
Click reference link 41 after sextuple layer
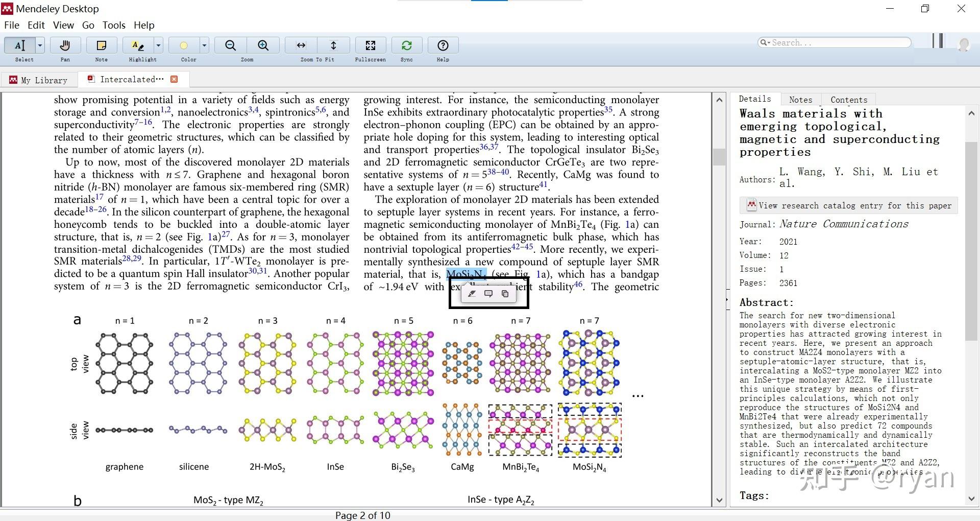tap(544, 184)
